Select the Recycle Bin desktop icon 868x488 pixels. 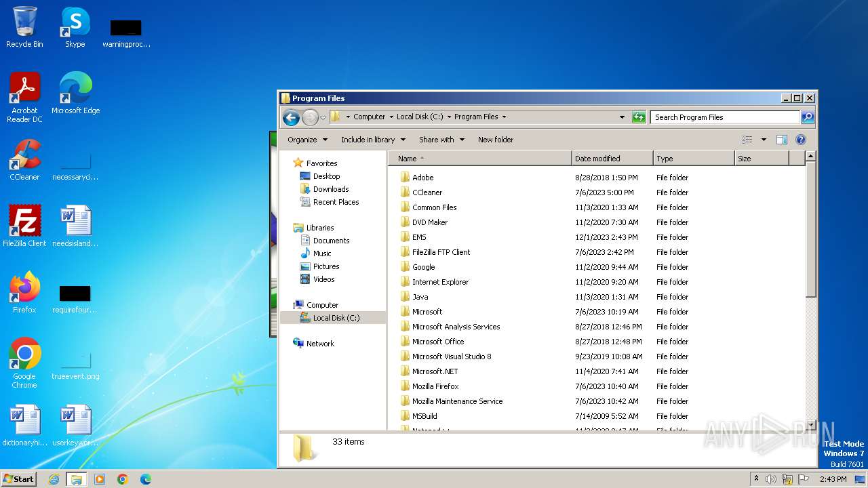click(x=24, y=28)
